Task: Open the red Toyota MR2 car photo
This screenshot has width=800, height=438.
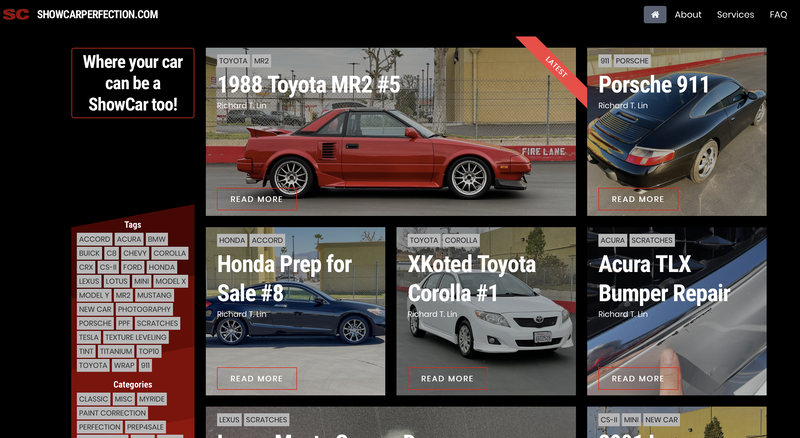Action: click(384, 153)
